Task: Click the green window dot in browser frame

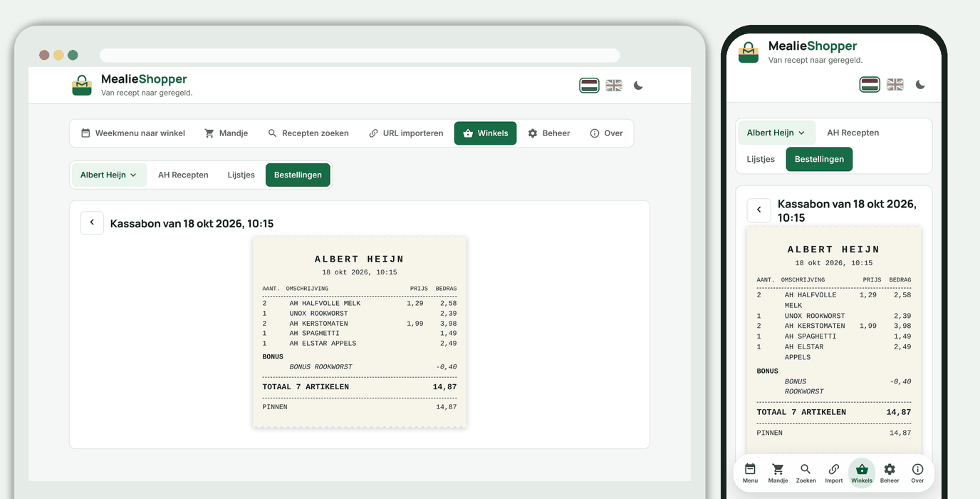Action: (73, 55)
